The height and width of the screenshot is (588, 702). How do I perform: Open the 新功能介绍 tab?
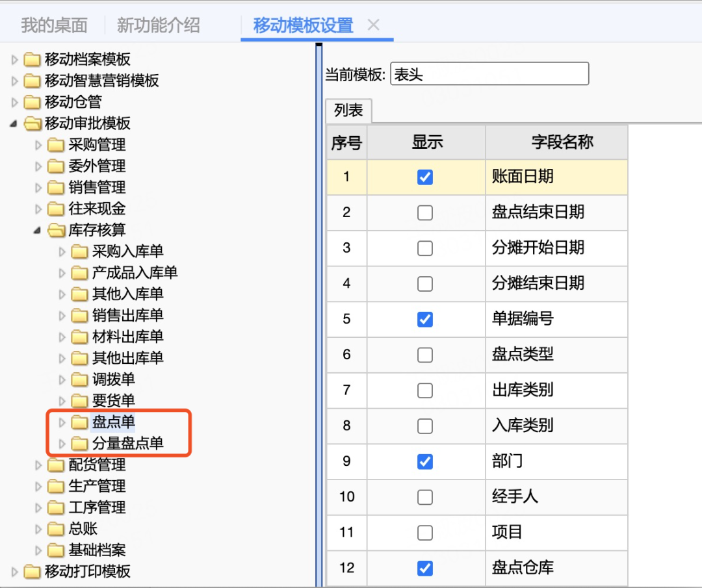(x=158, y=25)
